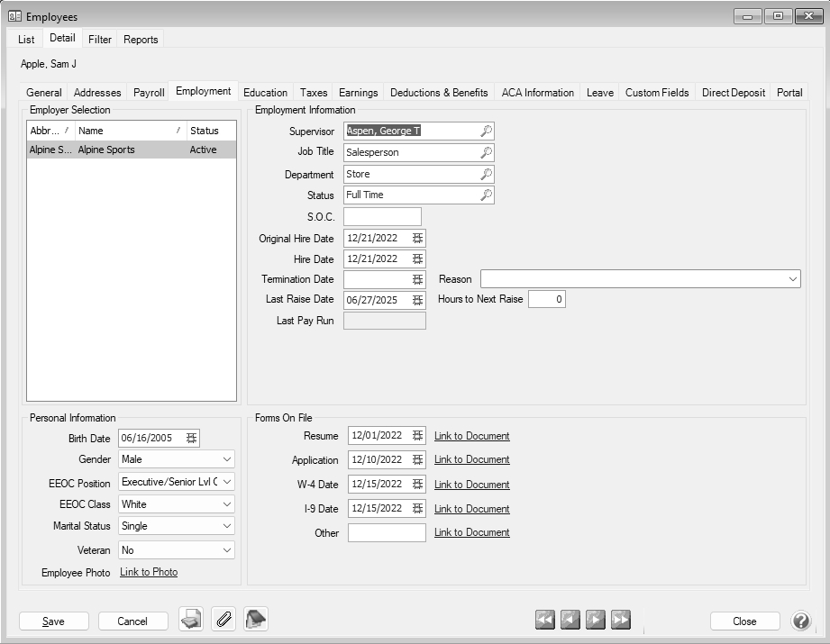Click the Save button
This screenshot has width=830, height=644.
[53, 621]
